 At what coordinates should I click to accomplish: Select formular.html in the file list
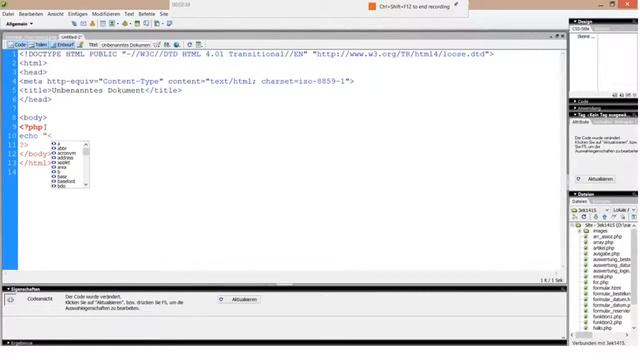[606, 288]
